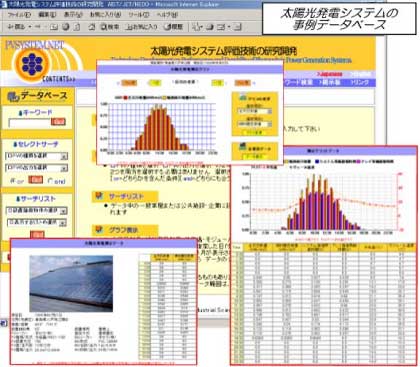Click the 履歴 history toolbar icon
Image resolution: width=420 pixels, height=367 pixels.
tap(173, 27)
